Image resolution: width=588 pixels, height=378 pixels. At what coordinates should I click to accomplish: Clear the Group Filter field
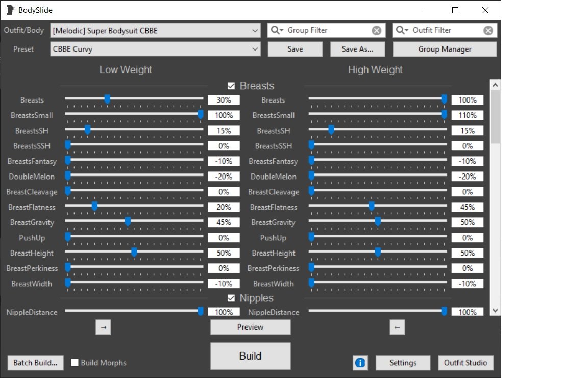point(377,31)
